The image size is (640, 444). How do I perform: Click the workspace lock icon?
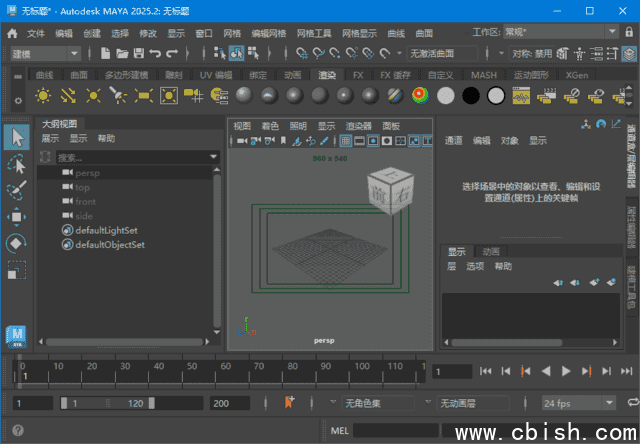(x=629, y=32)
